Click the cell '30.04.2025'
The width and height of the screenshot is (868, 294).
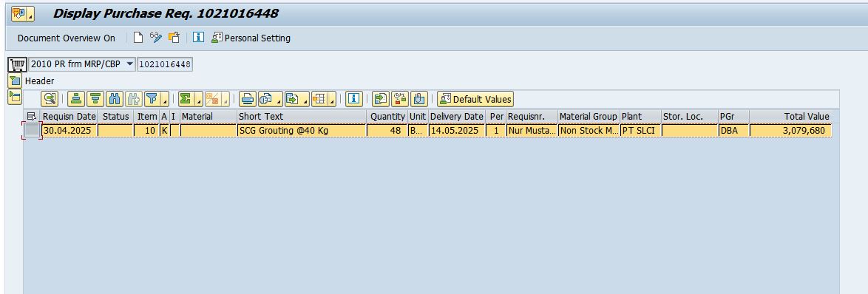(x=69, y=131)
